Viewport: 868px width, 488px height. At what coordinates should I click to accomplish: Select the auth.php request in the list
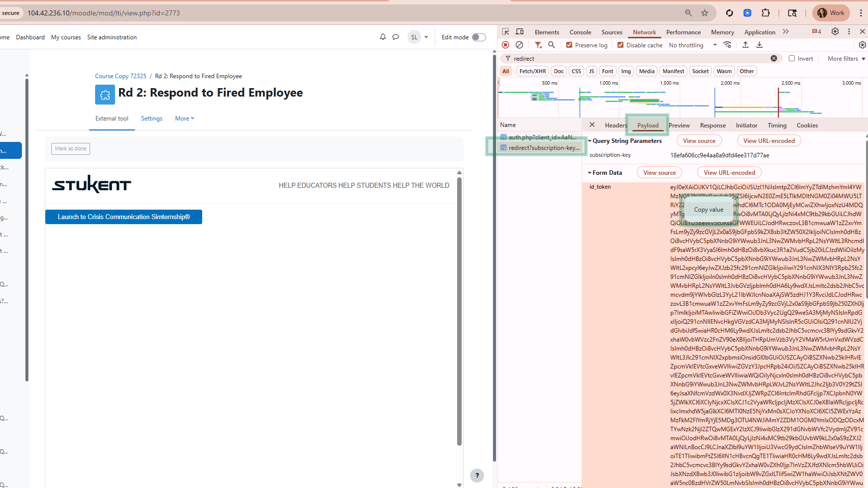tap(542, 137)
